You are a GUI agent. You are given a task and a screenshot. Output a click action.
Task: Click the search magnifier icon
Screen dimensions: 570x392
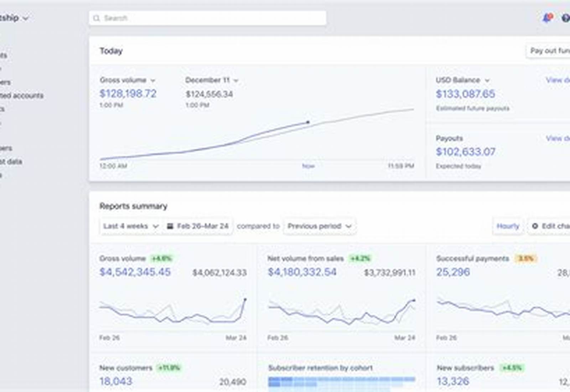[96, 18]
